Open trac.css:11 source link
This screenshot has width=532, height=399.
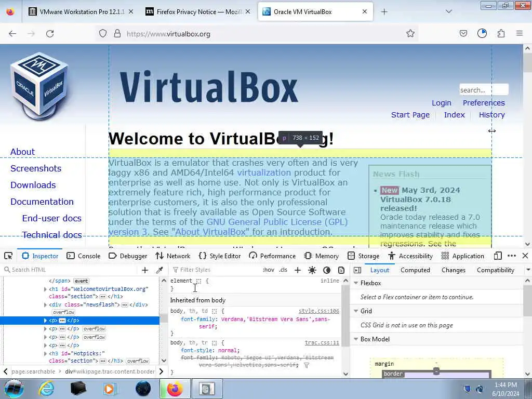[322, 343]
